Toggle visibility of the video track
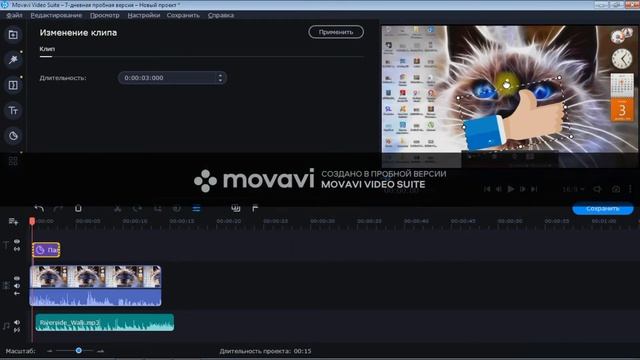This screenshot has height=360, width=640. click(x=17, y=278)
